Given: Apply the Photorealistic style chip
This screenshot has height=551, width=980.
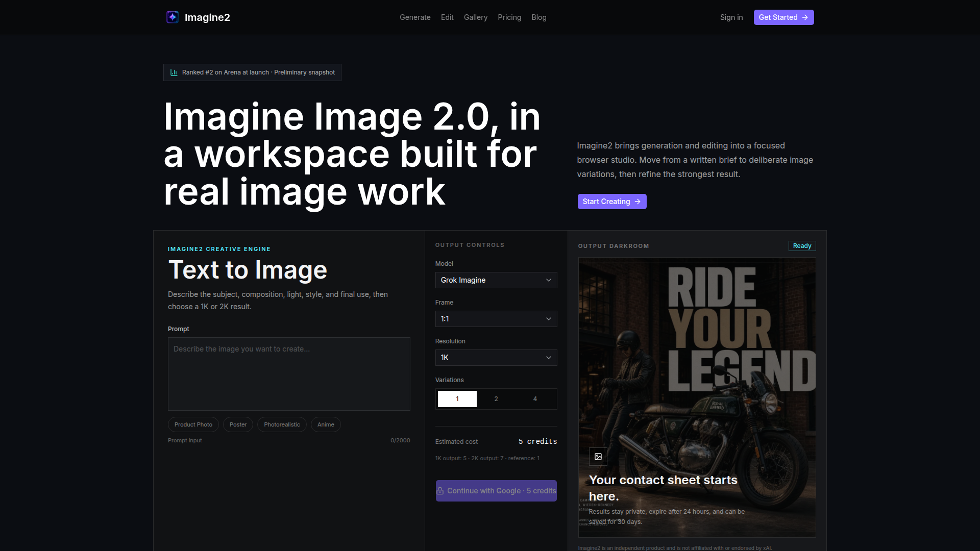Looking at the screenshot, I should coord(282,424).
